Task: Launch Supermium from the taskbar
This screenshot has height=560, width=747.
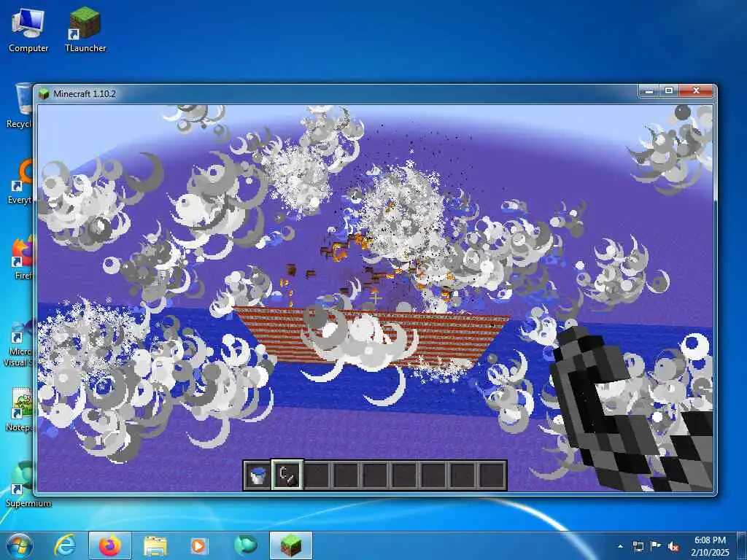Action: (x=246, y=545)
